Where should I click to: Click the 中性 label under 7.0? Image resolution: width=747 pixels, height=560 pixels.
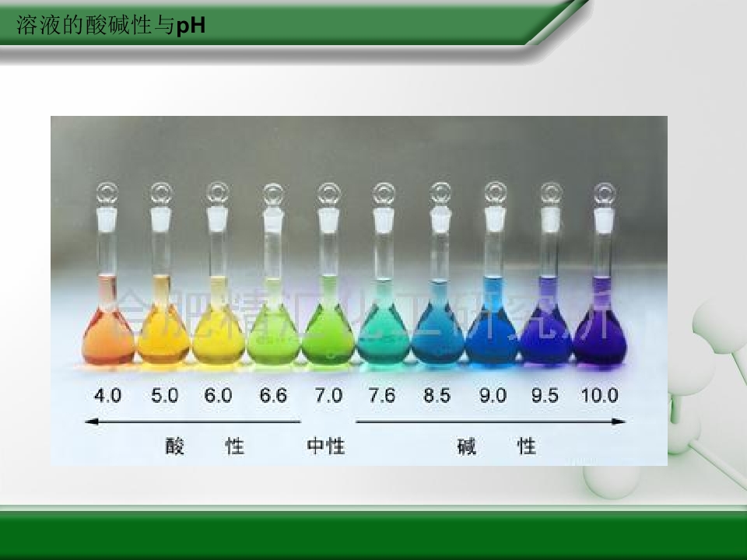325,446
